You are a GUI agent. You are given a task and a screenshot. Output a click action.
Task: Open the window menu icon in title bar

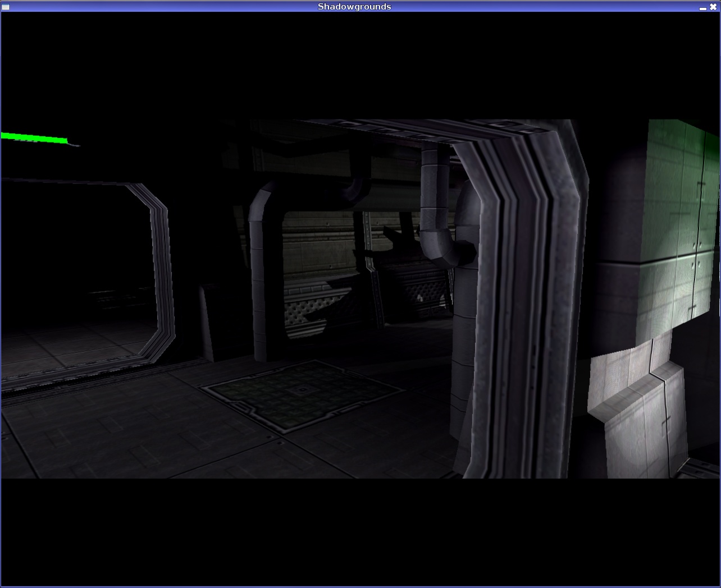[6, 7]
